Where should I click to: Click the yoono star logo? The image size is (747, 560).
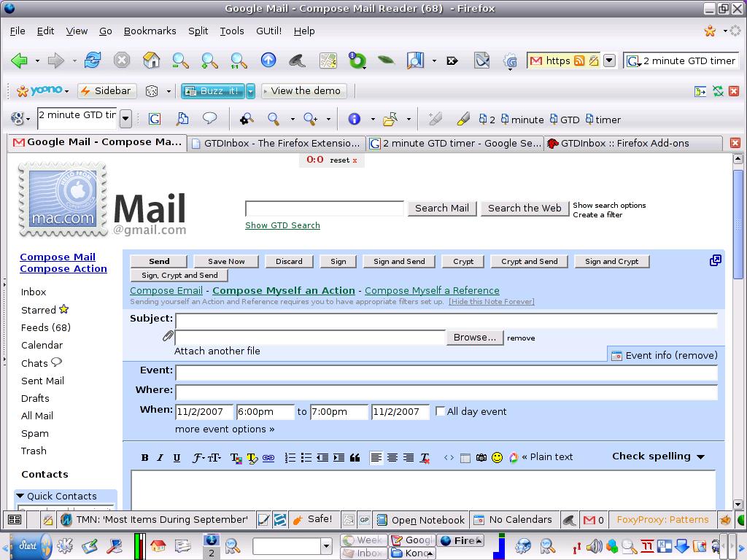tap(22, 91)
